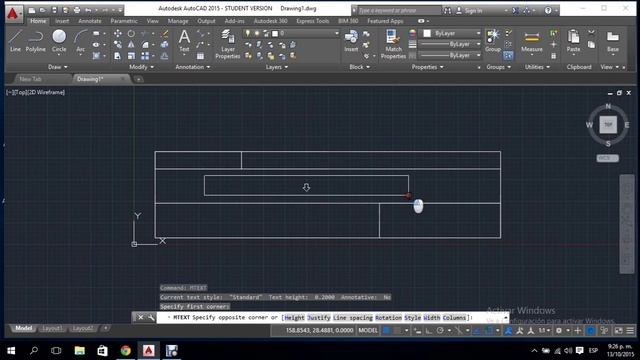640x360 pixels.
Task: Click the Plot printer icon
Action: [x=77, y=10]
